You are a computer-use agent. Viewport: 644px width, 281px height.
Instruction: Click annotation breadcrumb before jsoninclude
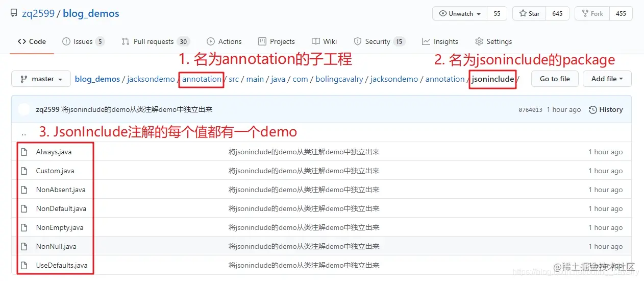(x=445, y=79)
